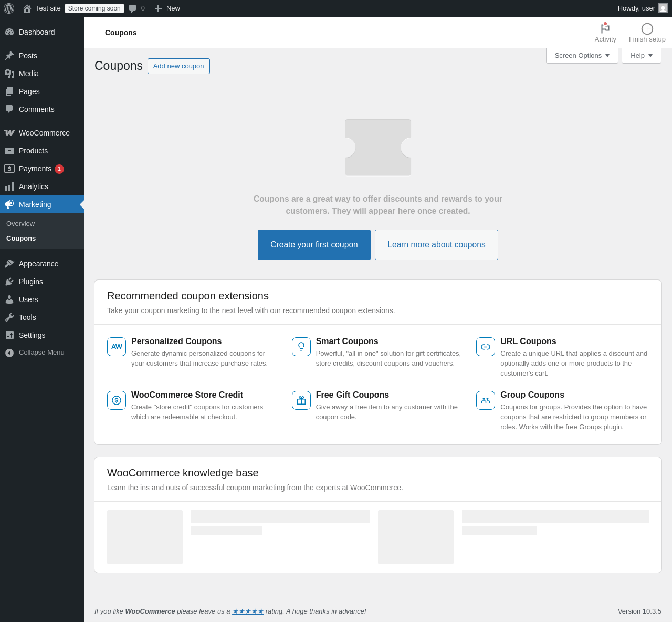Click the Smart Coupons lightbulb icon
The width and height of the screenshot is (672, 622).
pos(301,347)
